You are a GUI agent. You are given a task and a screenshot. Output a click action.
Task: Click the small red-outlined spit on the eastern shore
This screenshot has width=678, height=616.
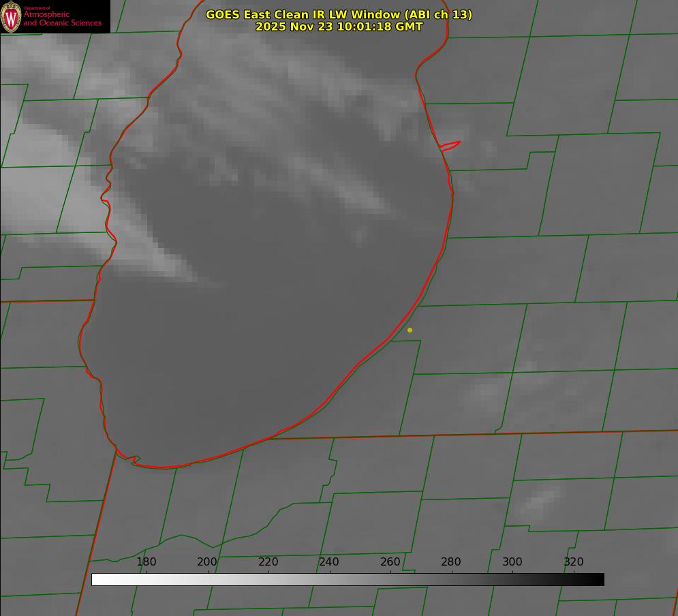[x=451, y=145]
